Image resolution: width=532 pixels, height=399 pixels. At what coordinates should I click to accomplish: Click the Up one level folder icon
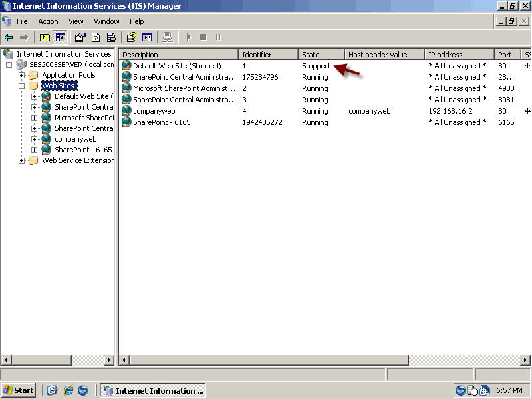(x=45, y=37)
